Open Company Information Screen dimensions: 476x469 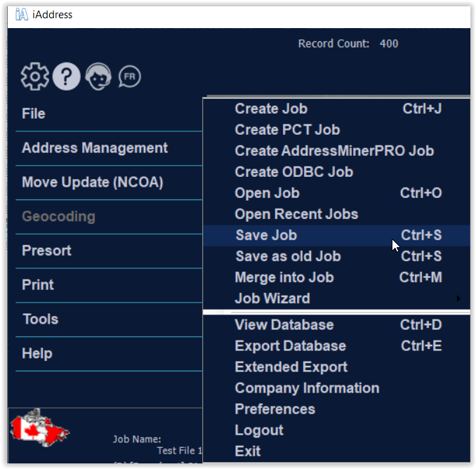click(336, 388)
